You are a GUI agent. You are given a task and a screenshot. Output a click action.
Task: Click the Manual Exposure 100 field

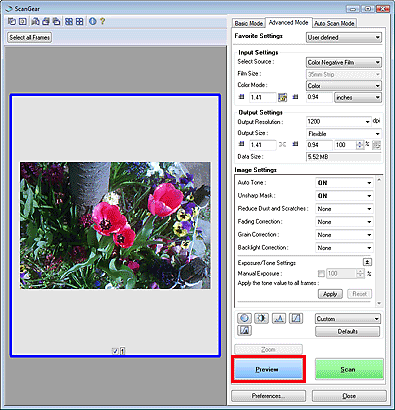click(x=342, y=274)
